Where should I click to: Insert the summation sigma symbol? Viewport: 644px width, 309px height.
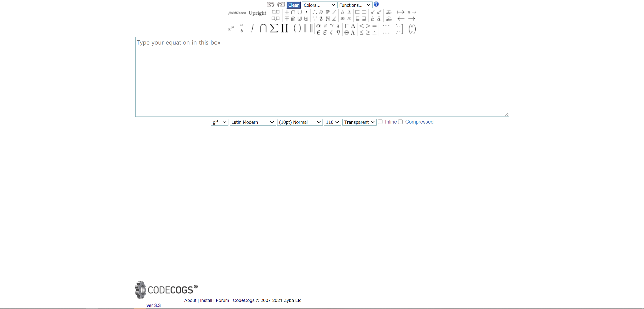(274, 28)
